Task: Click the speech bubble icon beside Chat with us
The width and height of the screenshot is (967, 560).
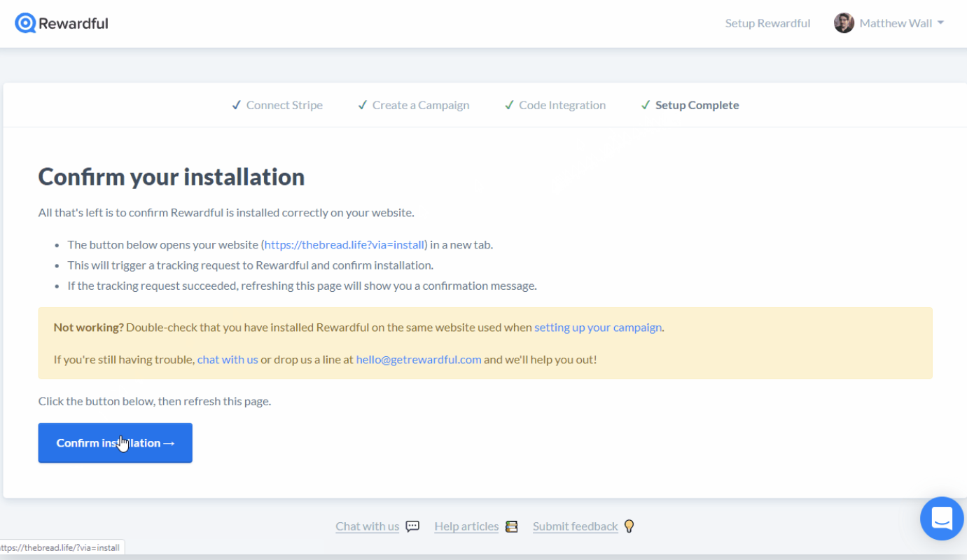Action: pos(412,526)
